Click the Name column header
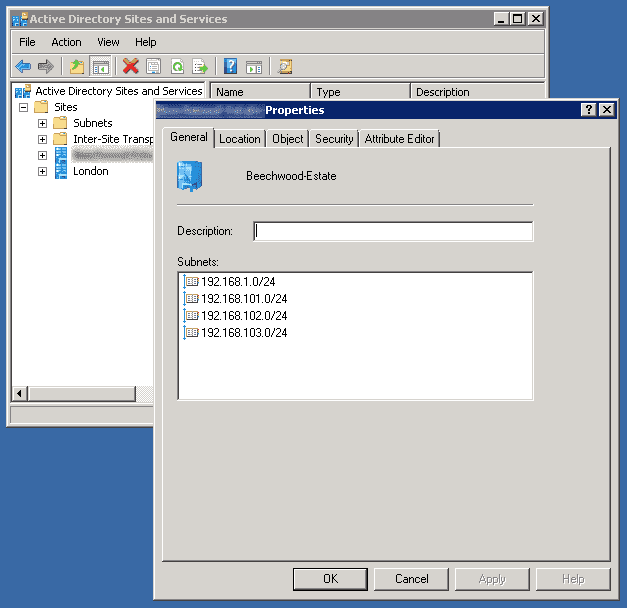The image size is (627, 608). (x=260, y=91)
